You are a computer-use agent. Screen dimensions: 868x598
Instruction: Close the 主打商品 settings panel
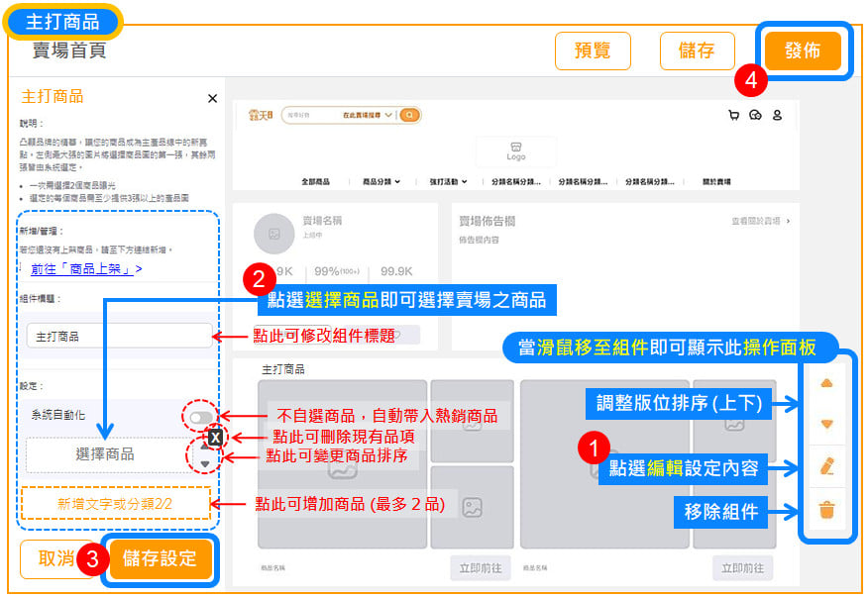pyautogui.click(x=212, y=98)
